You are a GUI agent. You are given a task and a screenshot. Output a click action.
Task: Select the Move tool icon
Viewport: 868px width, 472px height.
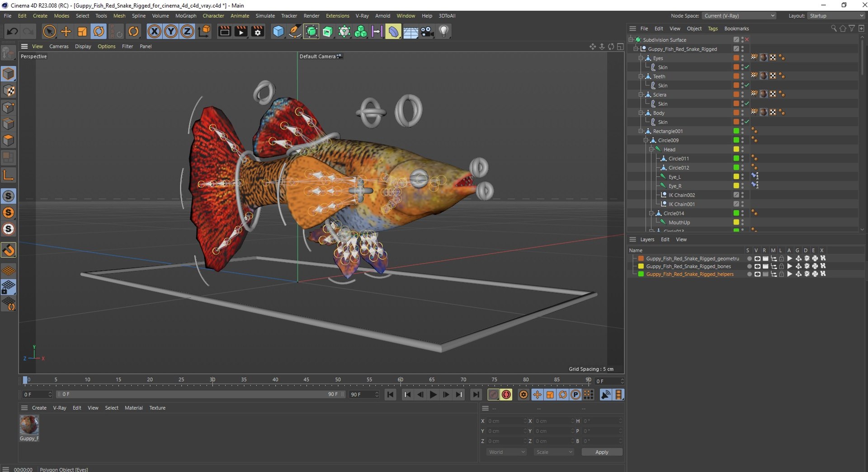(66, 31)
